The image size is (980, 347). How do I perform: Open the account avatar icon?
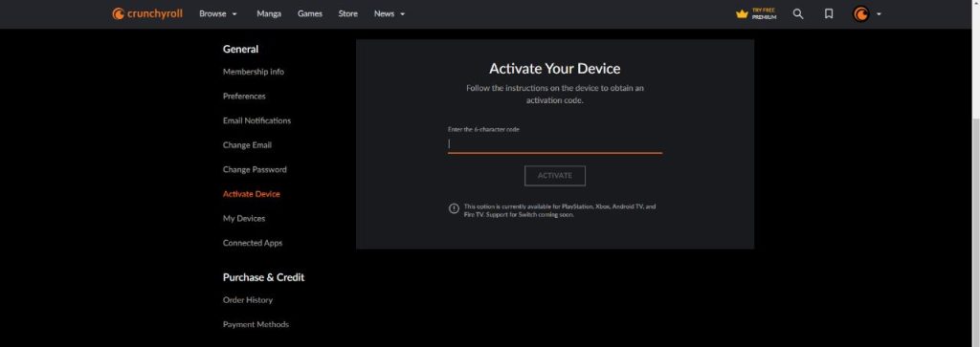pyautogui.click(x=861, y=13)
